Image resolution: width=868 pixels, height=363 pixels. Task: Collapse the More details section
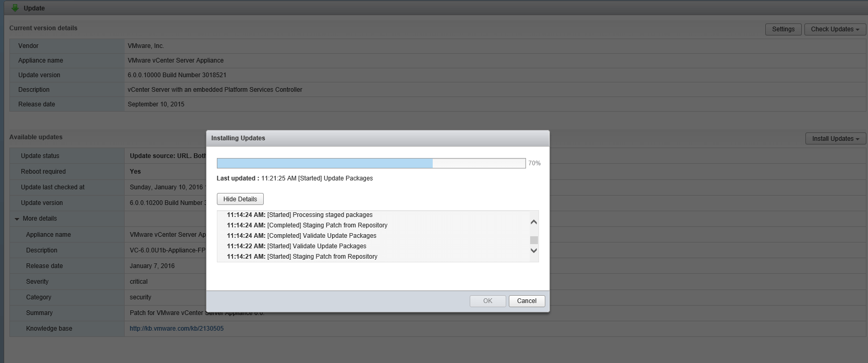(17, 219)
